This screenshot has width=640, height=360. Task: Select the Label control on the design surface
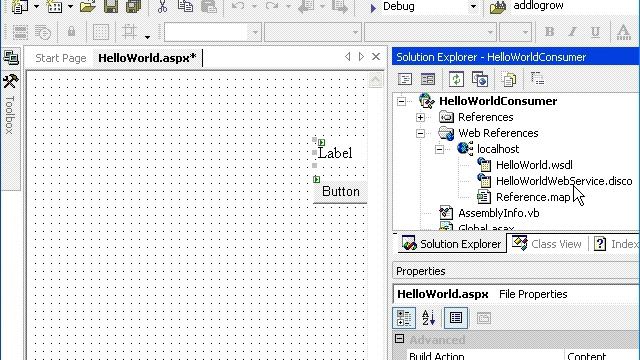click(x=335, y=153)
